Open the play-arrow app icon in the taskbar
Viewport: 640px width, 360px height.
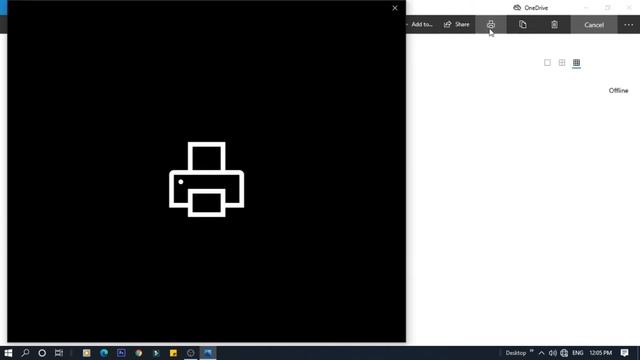(x=156, y=353)
